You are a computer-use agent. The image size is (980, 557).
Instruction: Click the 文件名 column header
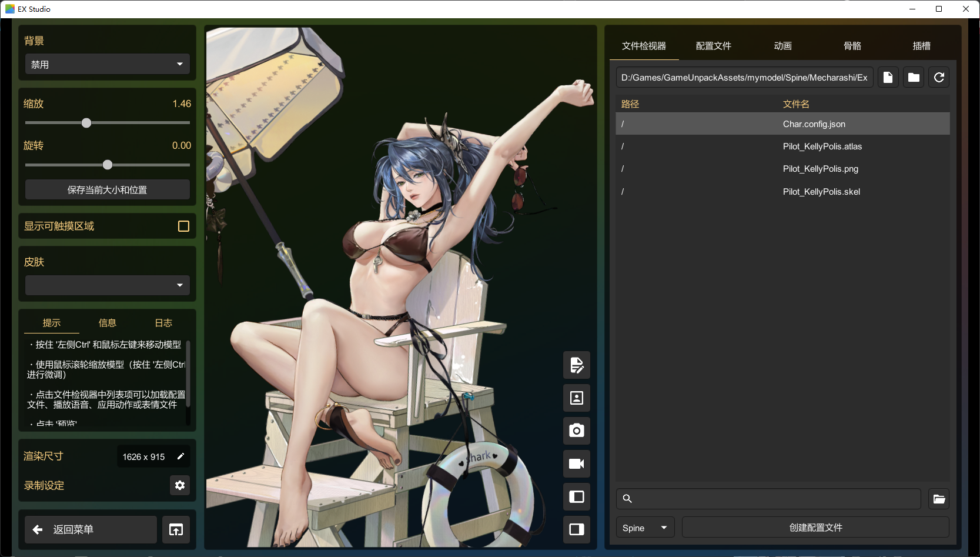tap(796, 104)
